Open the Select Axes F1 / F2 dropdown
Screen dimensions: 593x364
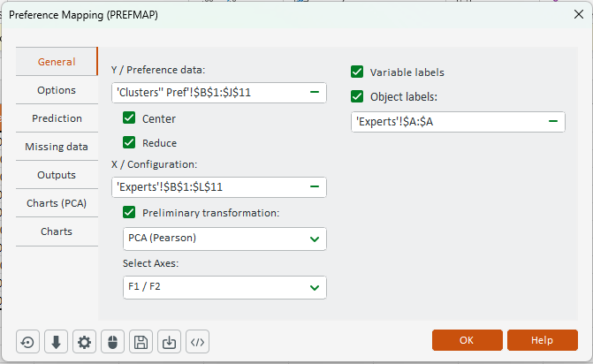[224, 287]
